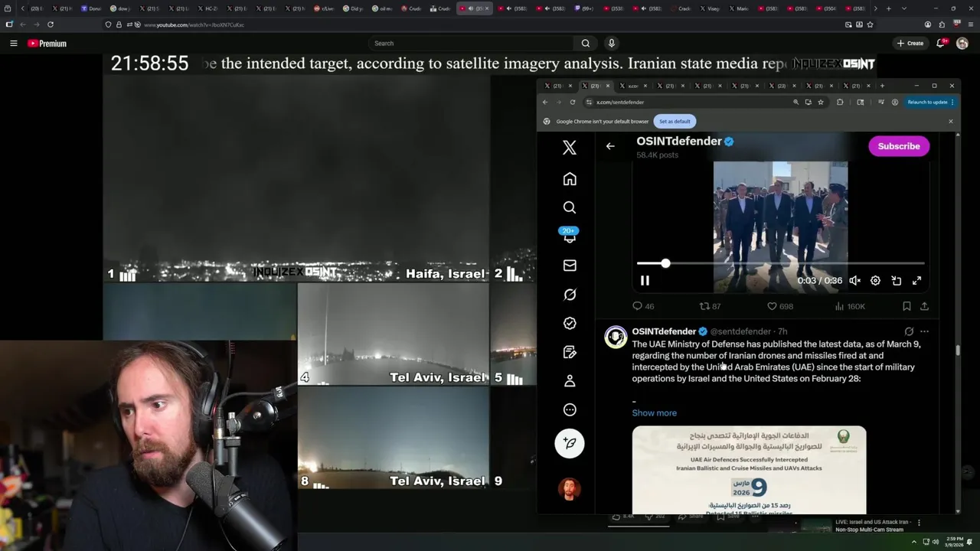This screenshot has width=980, height=551.
Task: View analytics showing 160K views
Action: coord(851,306)
